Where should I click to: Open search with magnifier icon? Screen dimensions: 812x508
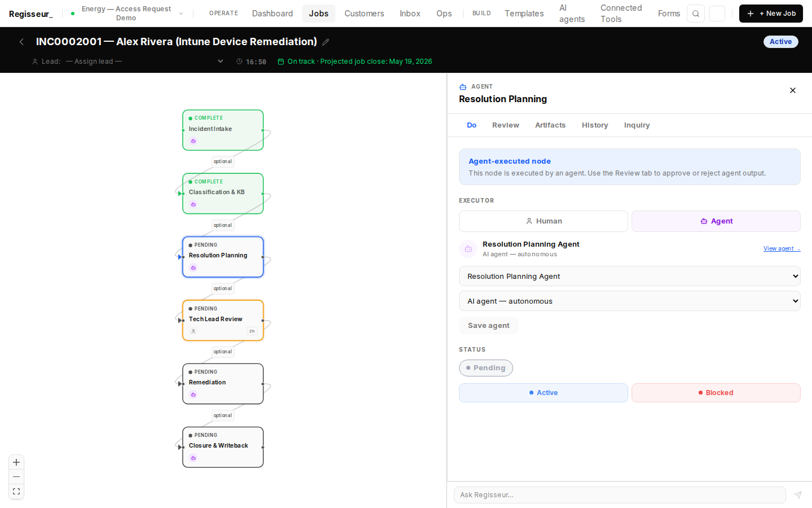point(696,14)
